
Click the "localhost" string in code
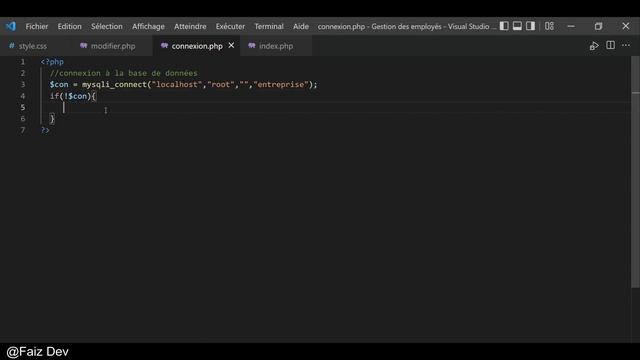[177, 84]
